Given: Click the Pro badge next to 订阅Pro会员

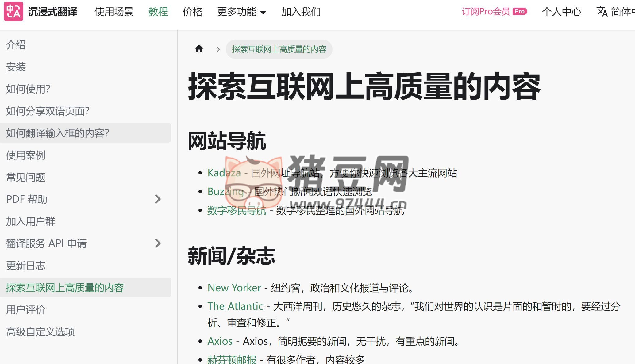Looking at the screenshot, I should [x=520, y=11].
